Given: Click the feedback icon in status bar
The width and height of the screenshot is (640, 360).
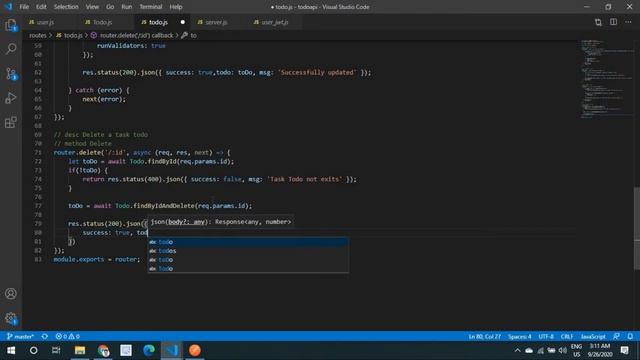Looking at the screenshot, I should pos(616,336).
